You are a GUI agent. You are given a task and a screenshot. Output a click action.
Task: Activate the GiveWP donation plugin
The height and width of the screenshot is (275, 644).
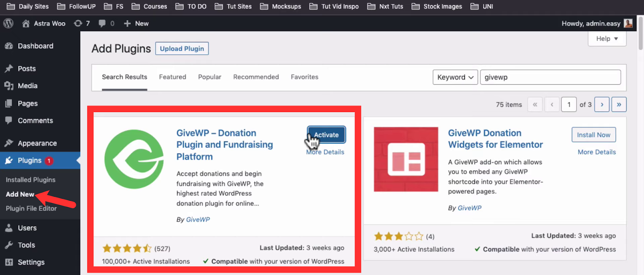(326, 135)
